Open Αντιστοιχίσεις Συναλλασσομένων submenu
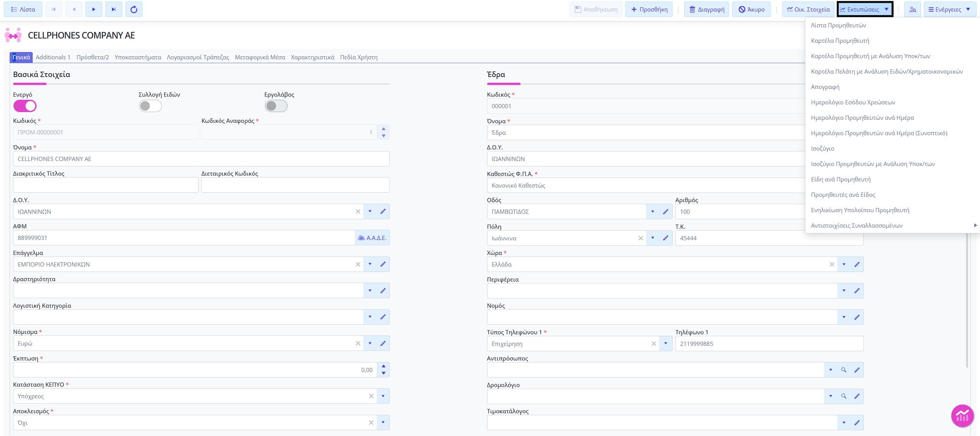Screen dimensions: 980x436 [x=893, y=225]
